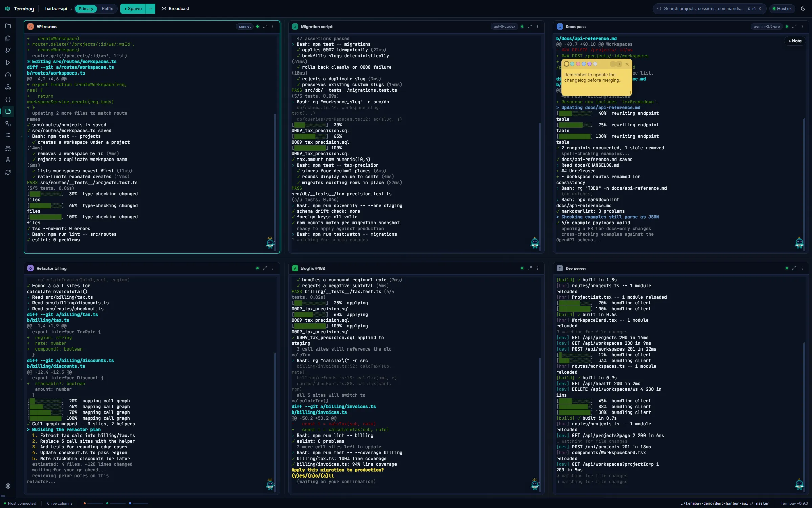Click '6 live columns' in status bar

coord(60,503)
